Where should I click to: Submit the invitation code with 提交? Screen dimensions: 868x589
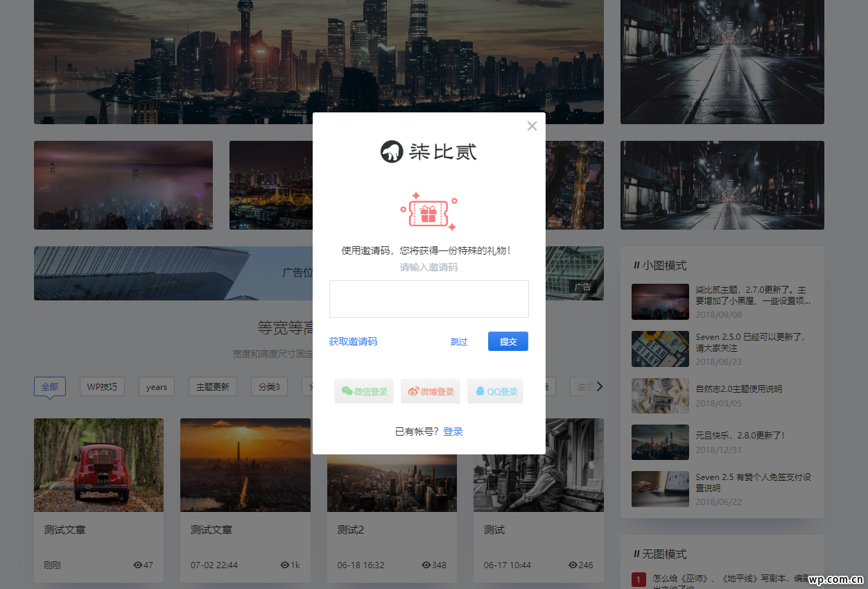[508, 341]
